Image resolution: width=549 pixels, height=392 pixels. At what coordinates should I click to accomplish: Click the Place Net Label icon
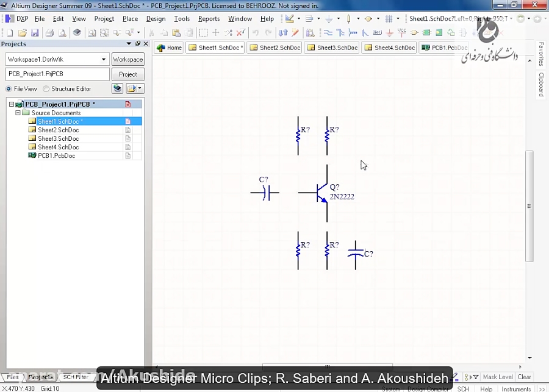coord(378,31)
